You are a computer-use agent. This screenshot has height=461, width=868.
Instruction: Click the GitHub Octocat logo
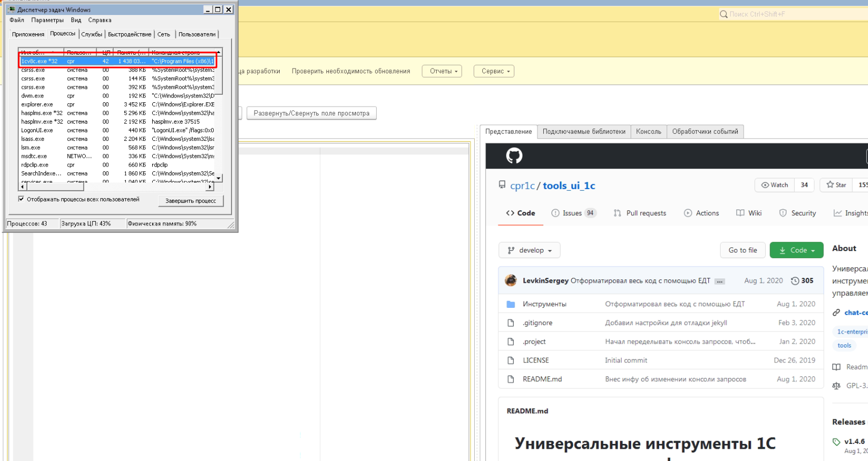click(x=514, y=156)
